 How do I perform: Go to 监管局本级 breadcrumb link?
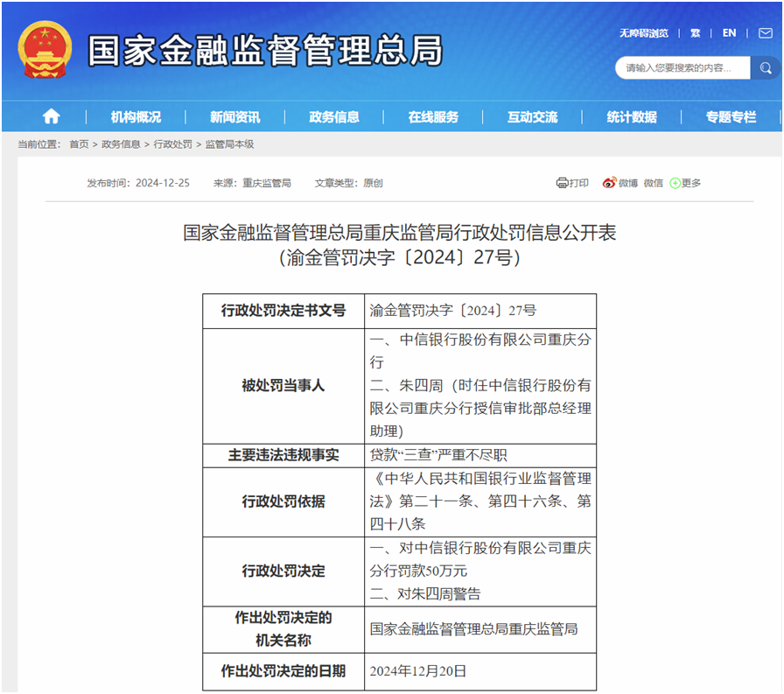pos(229,144)
